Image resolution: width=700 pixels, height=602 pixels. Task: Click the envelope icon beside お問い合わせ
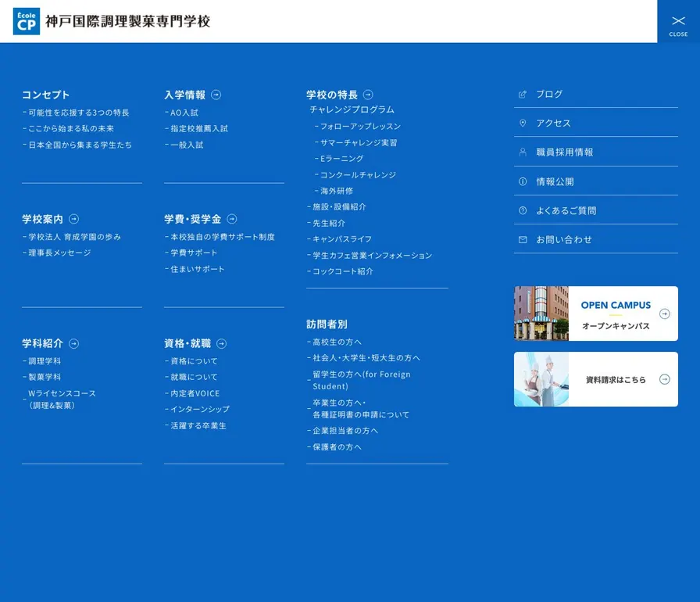(523, 239)
